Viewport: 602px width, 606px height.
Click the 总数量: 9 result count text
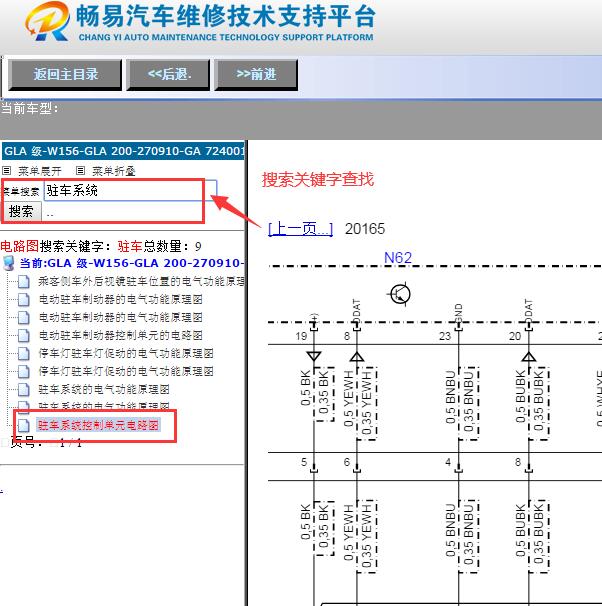point(172,246)
